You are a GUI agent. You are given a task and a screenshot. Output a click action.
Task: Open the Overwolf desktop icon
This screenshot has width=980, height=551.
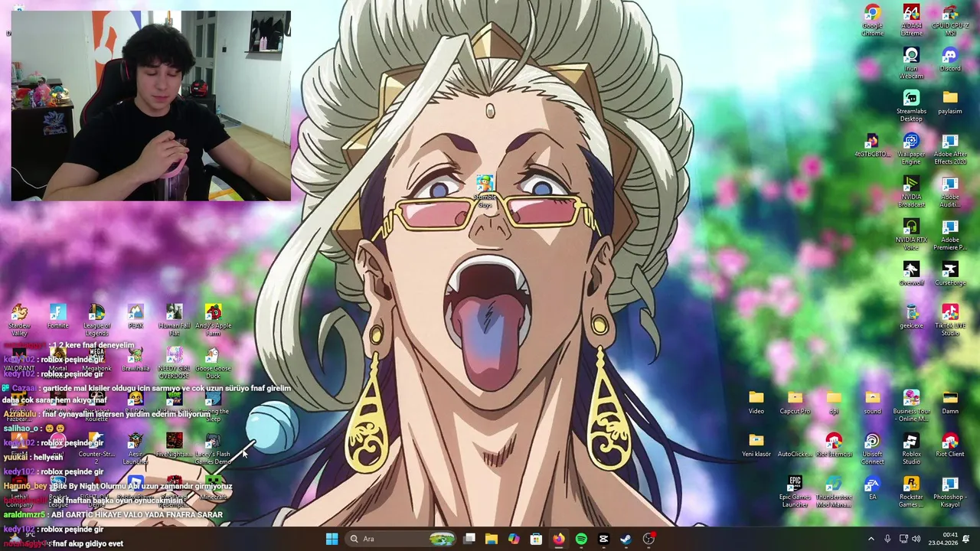[911, 274]
